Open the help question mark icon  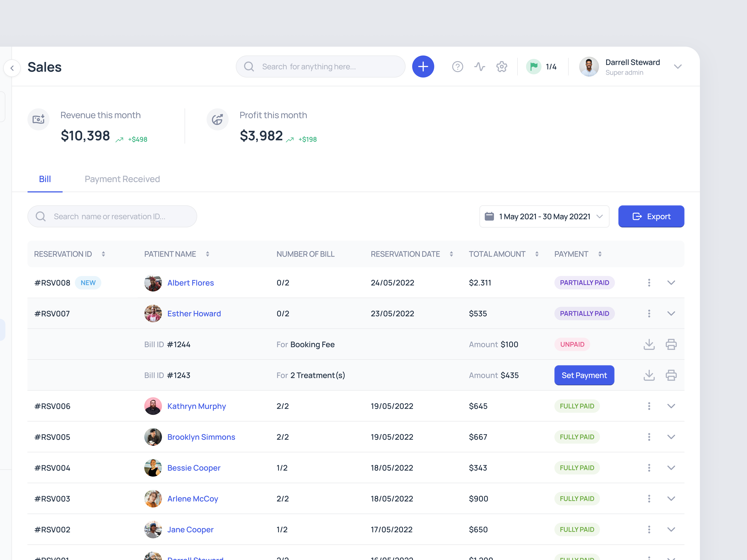[457, 66]
